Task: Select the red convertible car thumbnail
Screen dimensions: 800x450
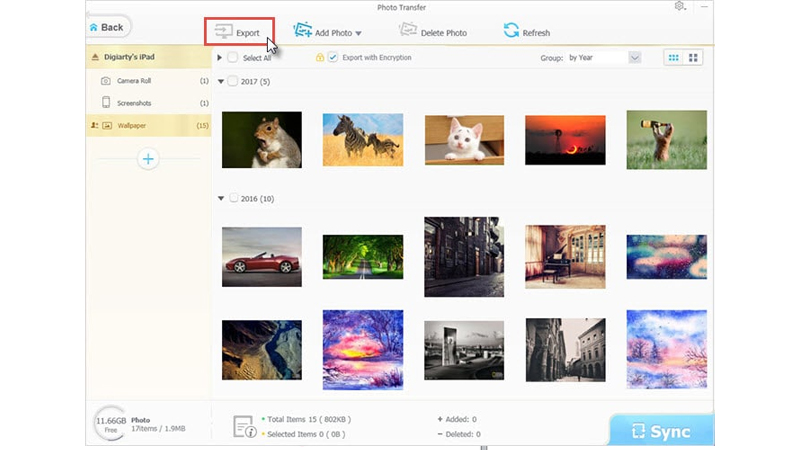Action: pyautogui.click(x=261, y=256)
